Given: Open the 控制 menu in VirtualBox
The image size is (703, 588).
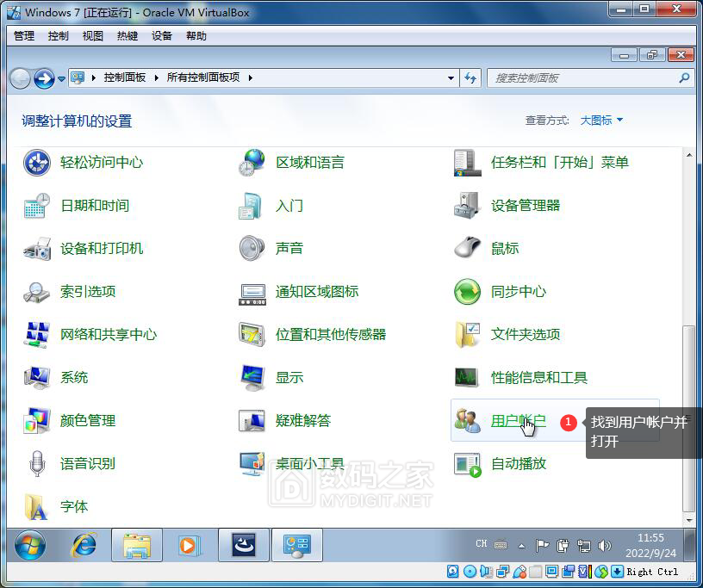Looking at the screenshot, I should pos(59,36).
